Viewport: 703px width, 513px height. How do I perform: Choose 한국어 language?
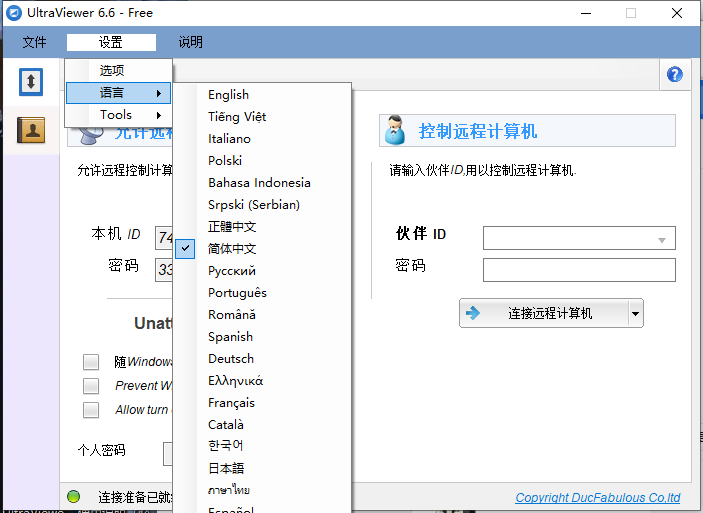pos(262,446)
